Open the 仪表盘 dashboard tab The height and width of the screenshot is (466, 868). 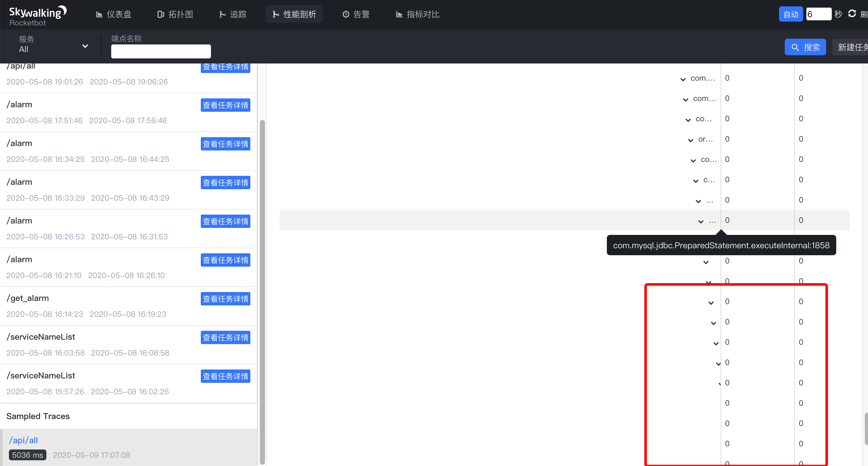point(113,14)
